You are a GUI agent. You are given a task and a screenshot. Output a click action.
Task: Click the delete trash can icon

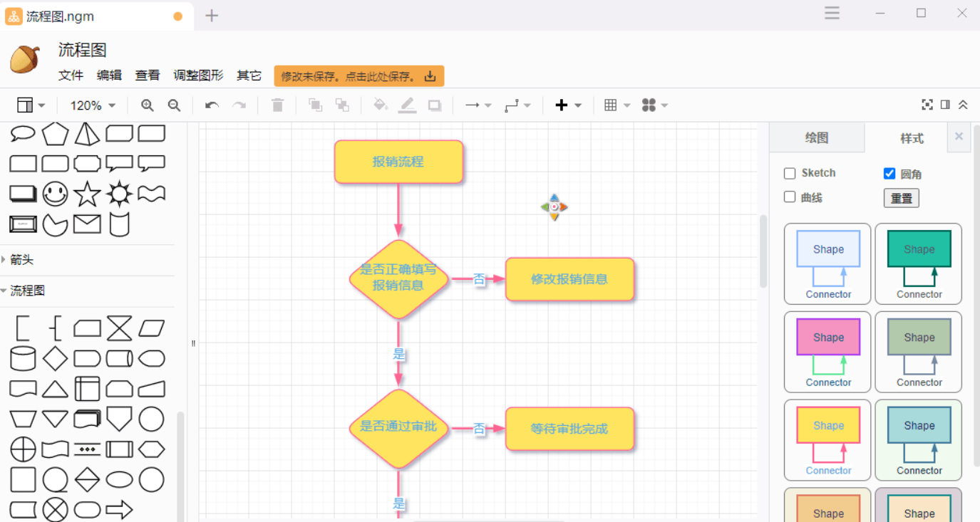[278, 105]
